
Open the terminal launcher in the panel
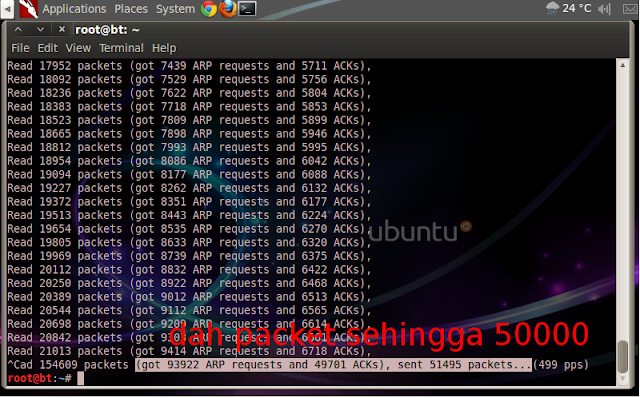247,9
